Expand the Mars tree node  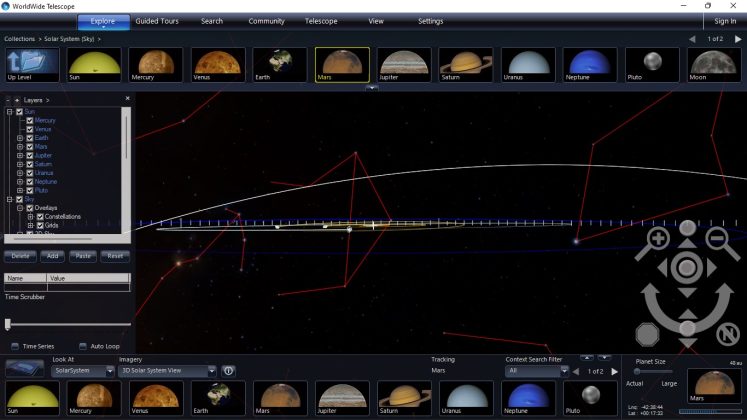pos(20,147)
